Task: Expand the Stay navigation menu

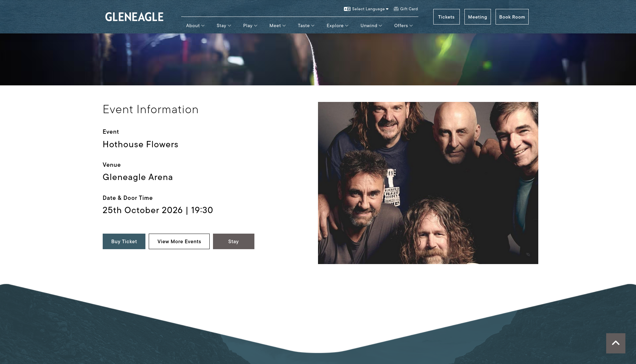Action: coord(224,25)
